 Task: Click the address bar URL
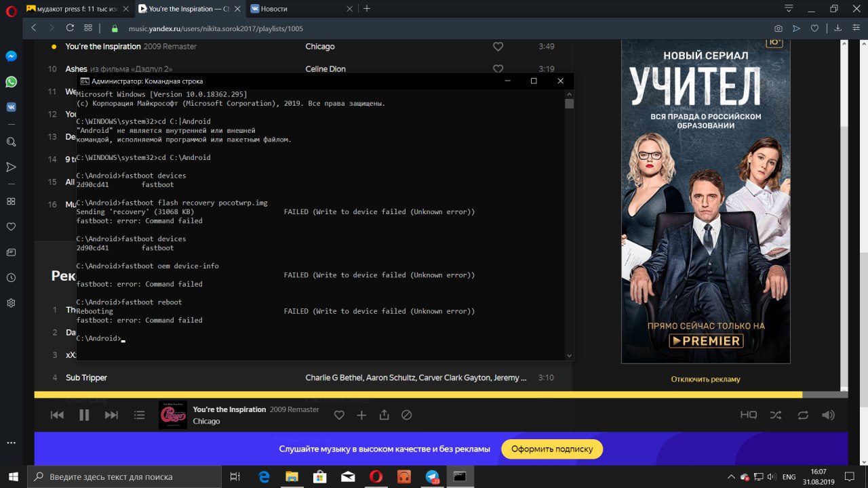(x=216, y=28)
